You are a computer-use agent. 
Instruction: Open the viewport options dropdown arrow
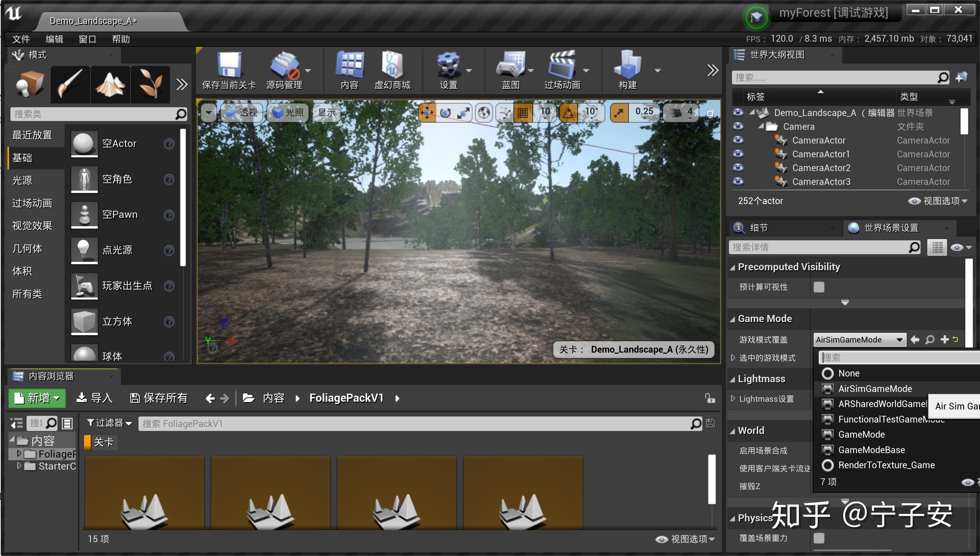pos(208,113)
